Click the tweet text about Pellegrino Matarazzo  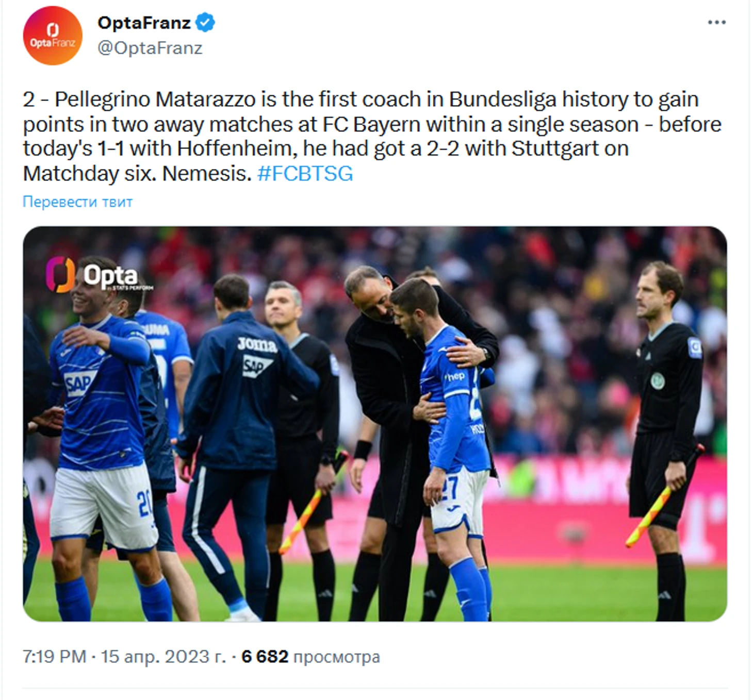[372, 136]
